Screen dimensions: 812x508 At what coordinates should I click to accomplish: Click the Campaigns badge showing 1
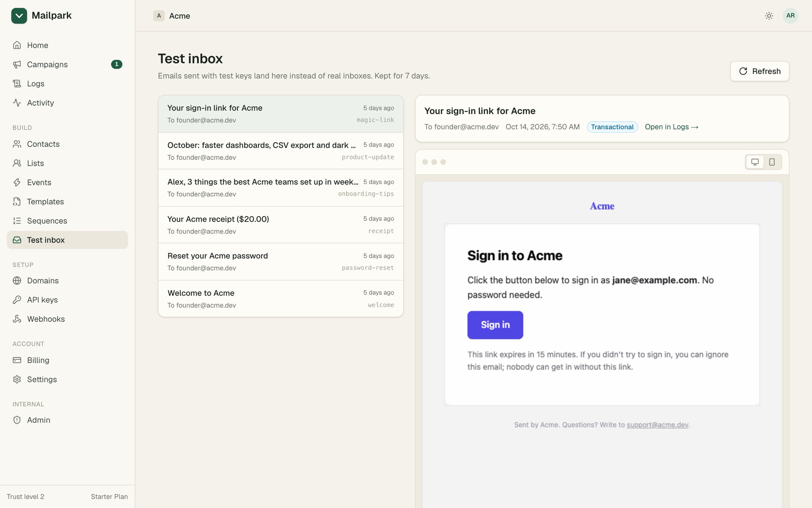pyautogui.click(x=116, y=64)
